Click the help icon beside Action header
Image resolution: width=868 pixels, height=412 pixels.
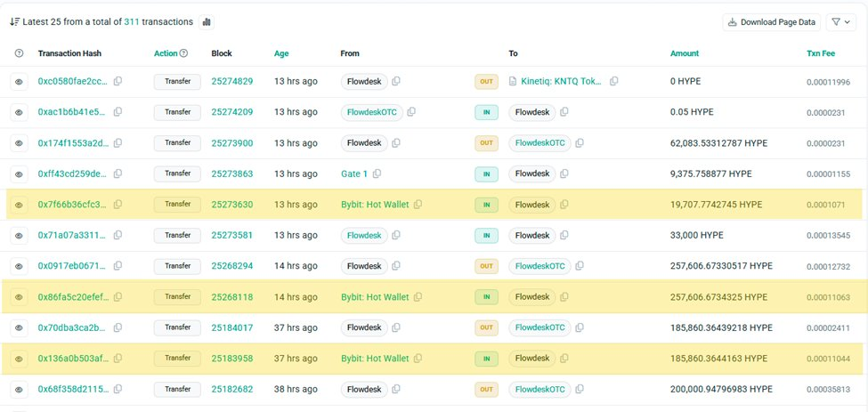184,53
